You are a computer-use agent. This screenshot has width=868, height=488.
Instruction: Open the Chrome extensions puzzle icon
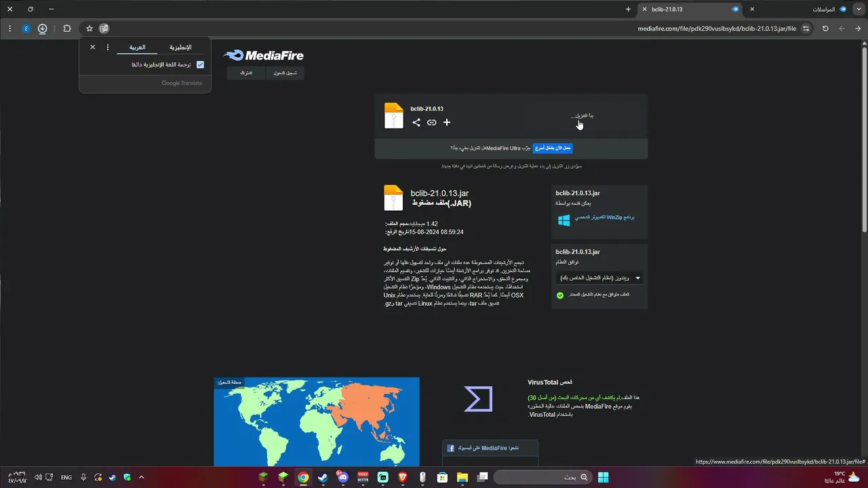66,28
